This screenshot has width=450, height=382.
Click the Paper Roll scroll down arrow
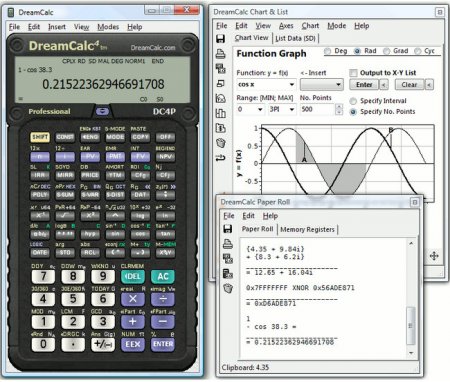click(411, 353)
